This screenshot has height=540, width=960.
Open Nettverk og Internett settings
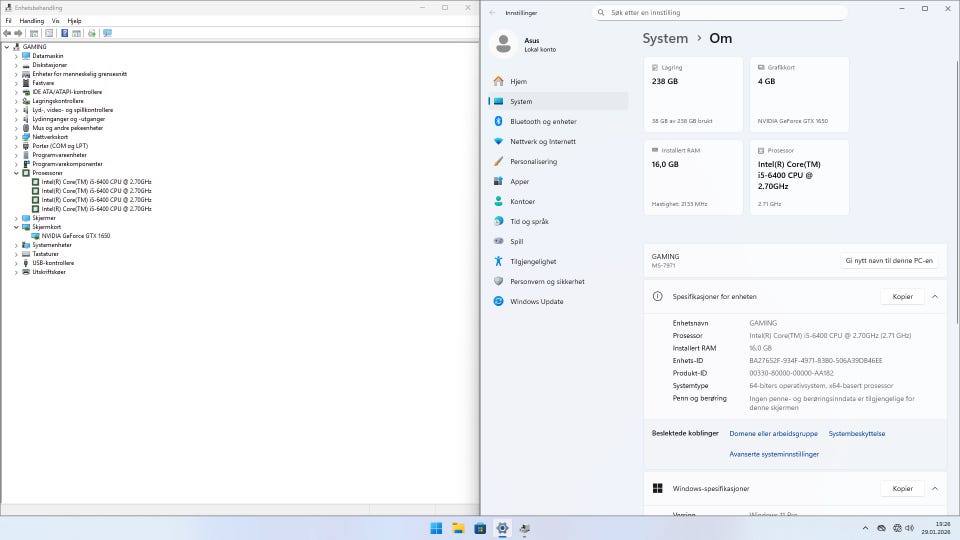pos(558,141)
